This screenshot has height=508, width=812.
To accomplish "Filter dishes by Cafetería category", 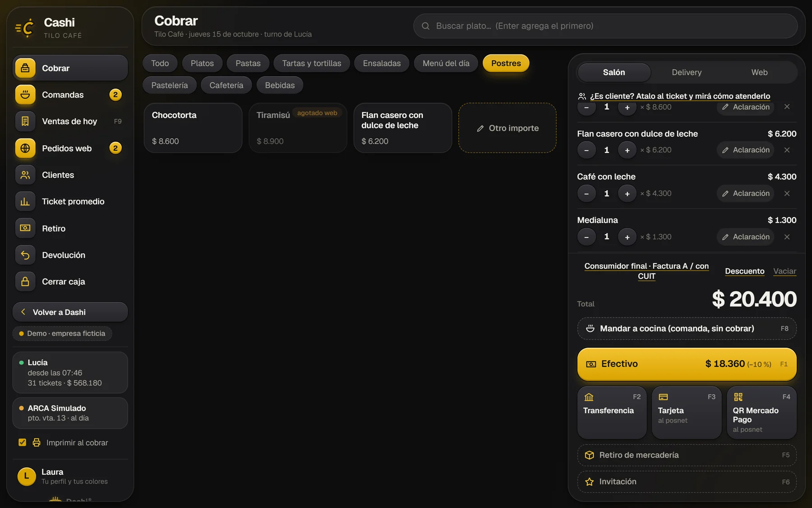I will [226, 85].
